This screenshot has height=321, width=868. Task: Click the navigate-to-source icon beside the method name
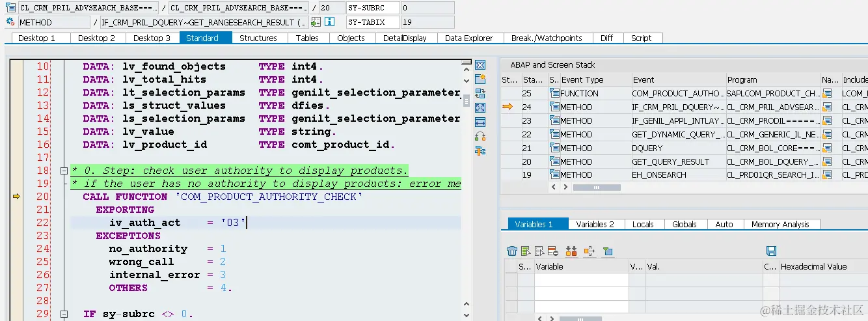pyautogui.click(x=316, y=22)
